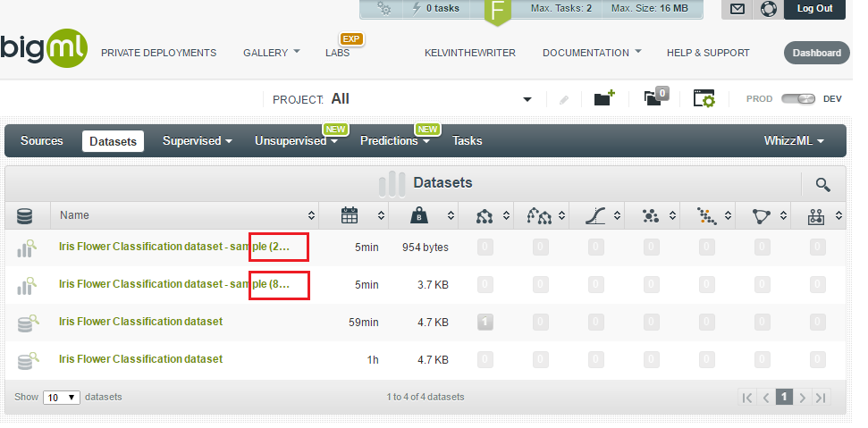Click the models count badge showing 1

(x=485, y=322)
